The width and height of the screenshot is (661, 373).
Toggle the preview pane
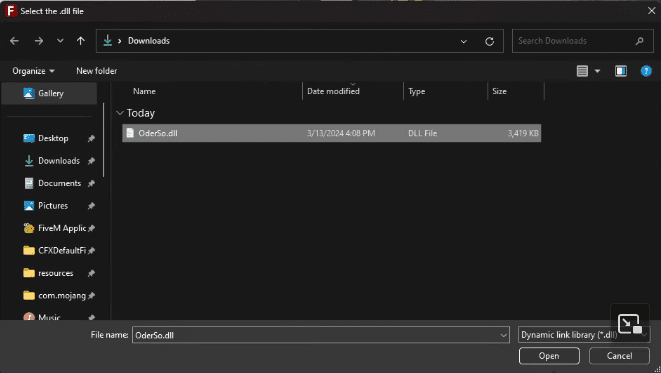(x=621, y=71)
